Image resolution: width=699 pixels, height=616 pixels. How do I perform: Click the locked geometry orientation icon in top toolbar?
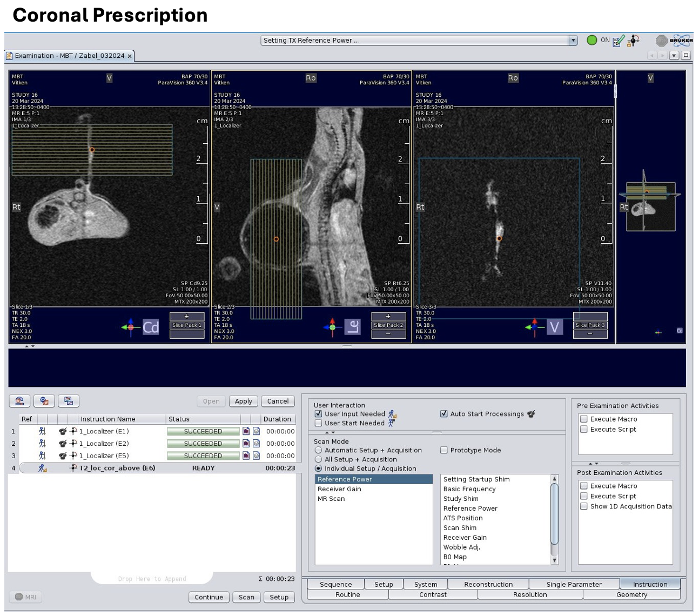coord(634,41)
